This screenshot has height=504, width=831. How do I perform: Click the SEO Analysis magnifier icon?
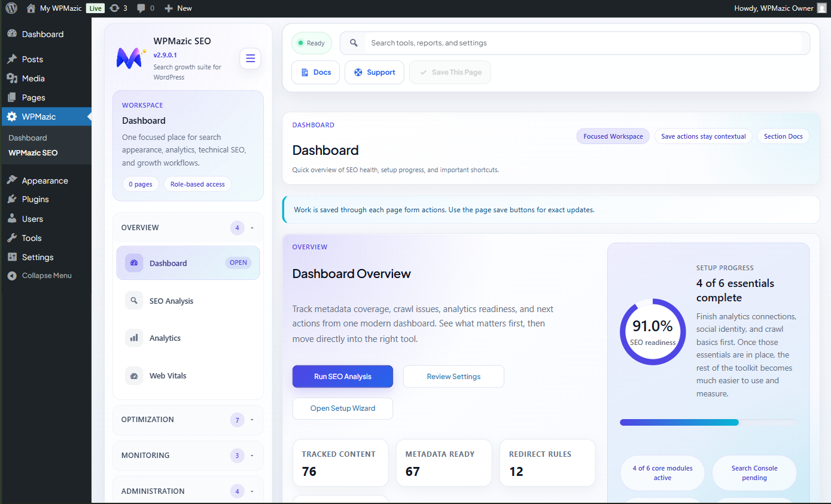coord(134,301)
